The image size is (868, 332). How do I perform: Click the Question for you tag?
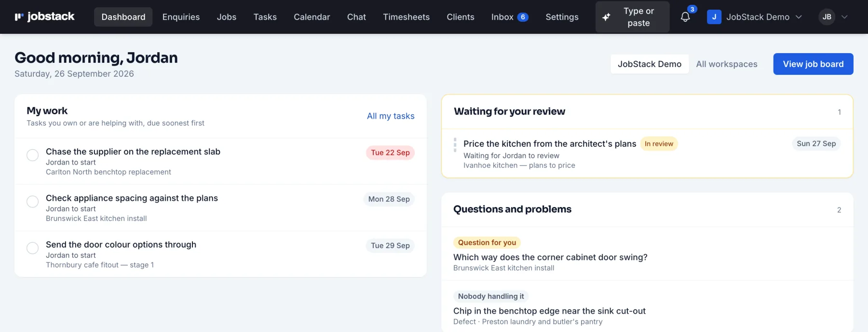487,243
